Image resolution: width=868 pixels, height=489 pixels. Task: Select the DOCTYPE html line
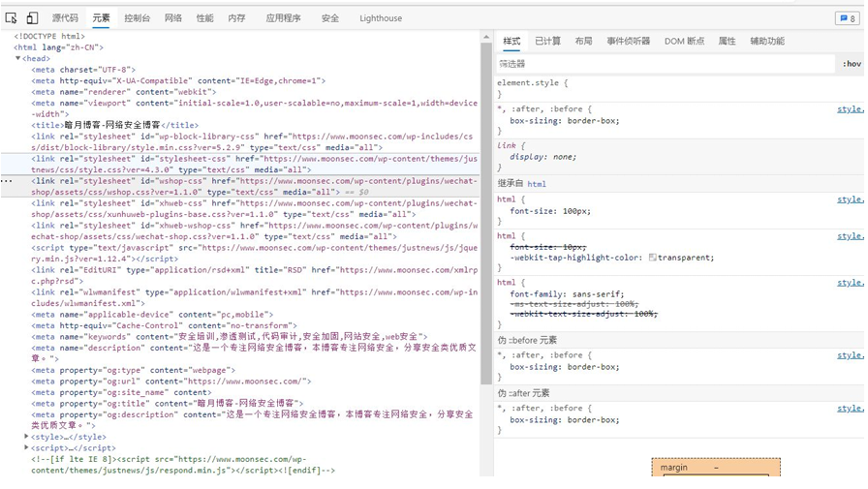(49, 36)
